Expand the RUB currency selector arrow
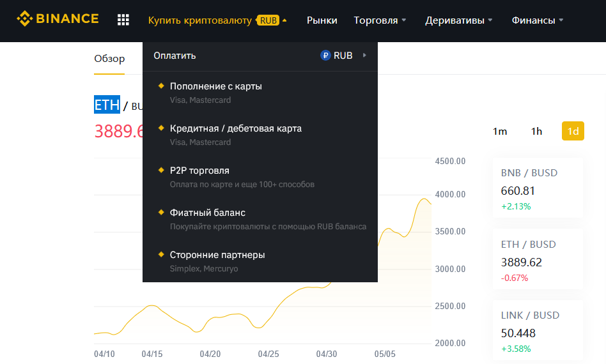Screen dimensions: 606x364 click(364, 56)
